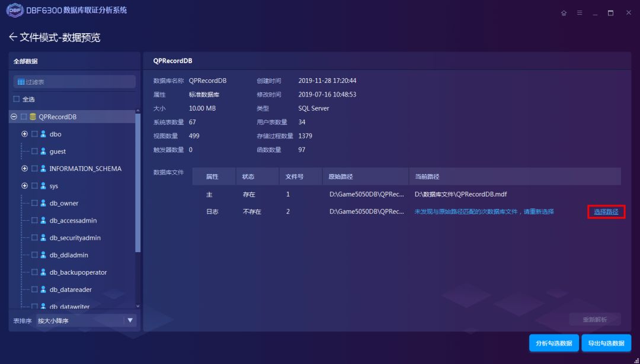The image size is (640, 364).
Task: Check the db_datareader checkbox
Action: 34,289
